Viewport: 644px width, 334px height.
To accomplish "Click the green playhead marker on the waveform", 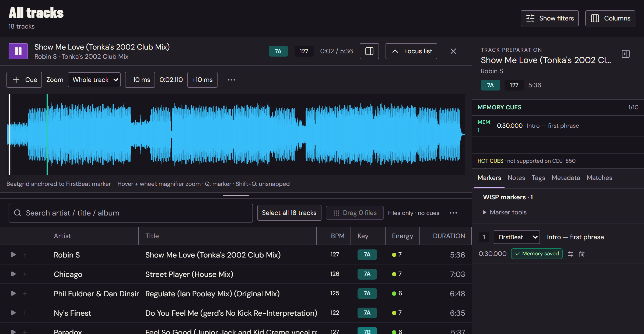I will 47,134.
